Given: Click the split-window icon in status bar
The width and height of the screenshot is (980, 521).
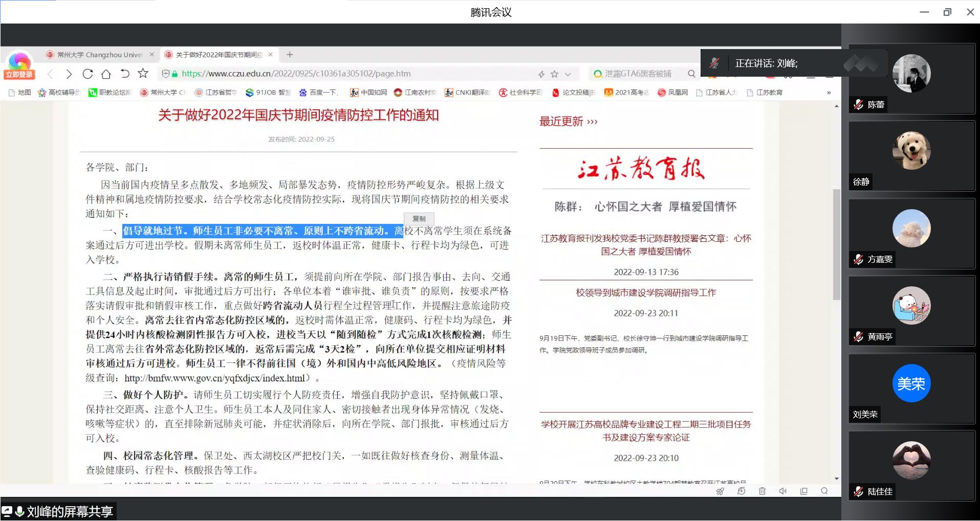Looking at the screenshot, I should (x=803, y=491).
